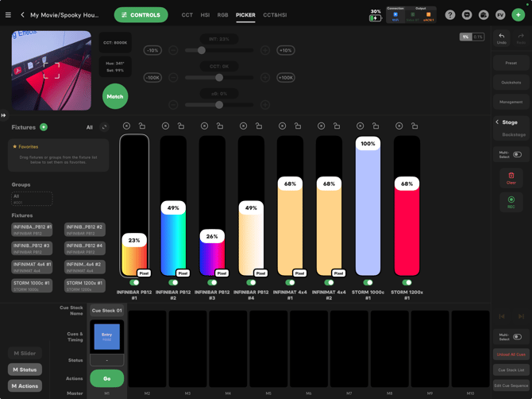
Task: Select the STORM 1000c #1 fixture chip
Action: tap(32, 285)
